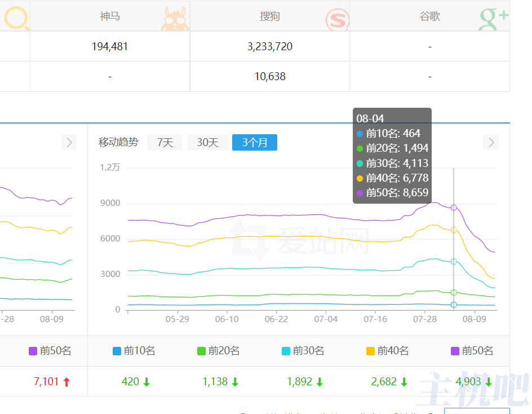The width and height of the screenshot is (532, 414).
Task: Click the 谷歌 column header
Action: 429,16
